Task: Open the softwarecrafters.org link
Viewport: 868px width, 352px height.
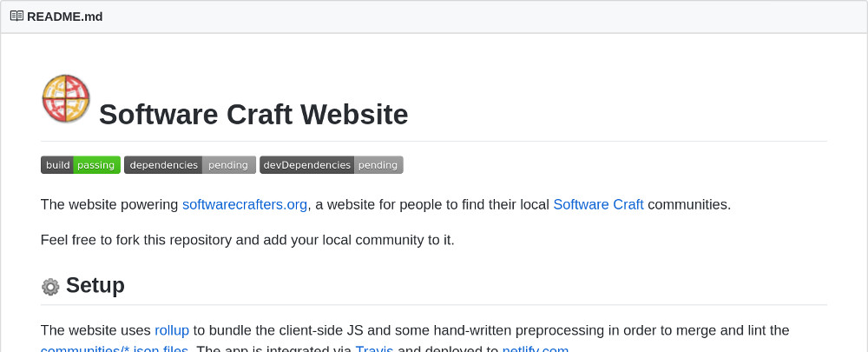Action: coord(245,204)
